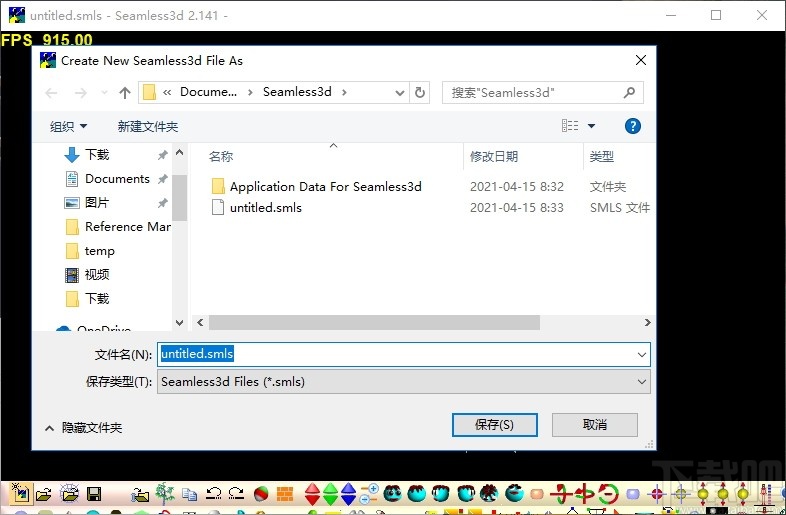The height and width of the screenshot is (515, 786).
Task: Click the 搜索"Seamless3d" search field
Action: pyautogui.click(x=534, y=92)
